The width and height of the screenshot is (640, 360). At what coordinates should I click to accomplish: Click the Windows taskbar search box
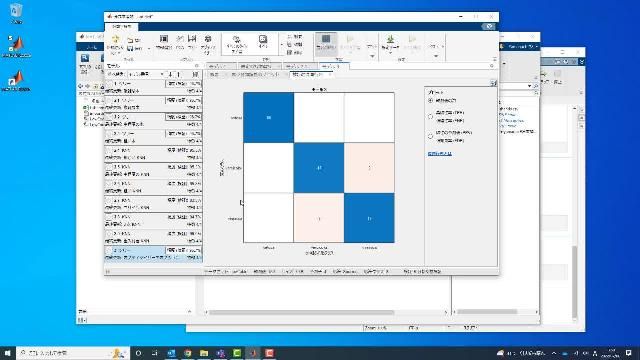click(73, 353)
